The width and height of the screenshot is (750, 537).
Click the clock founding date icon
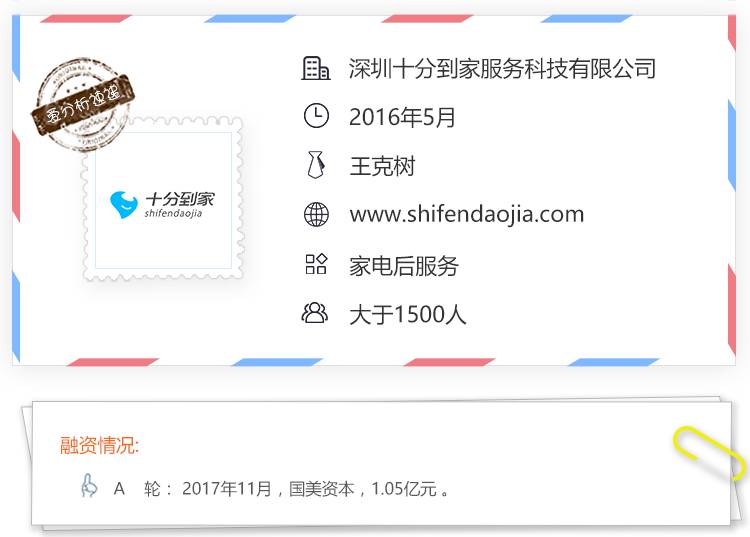pos(316,115)
